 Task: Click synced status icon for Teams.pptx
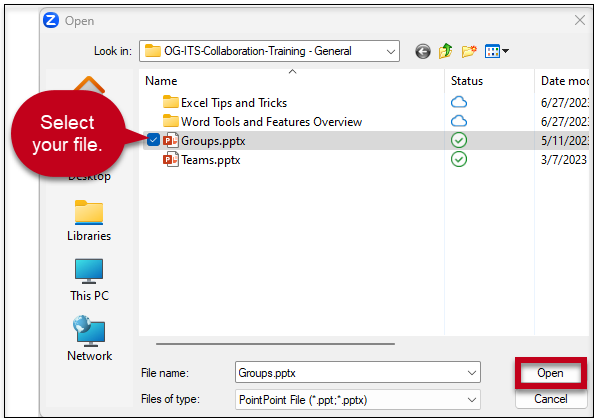(459, 160)
